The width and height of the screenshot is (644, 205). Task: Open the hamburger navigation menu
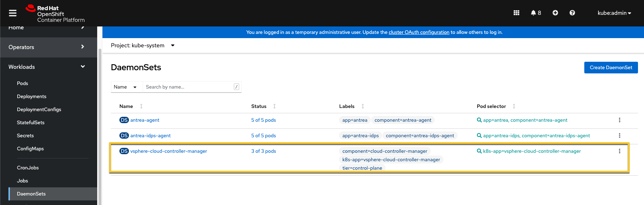(13, 13)
